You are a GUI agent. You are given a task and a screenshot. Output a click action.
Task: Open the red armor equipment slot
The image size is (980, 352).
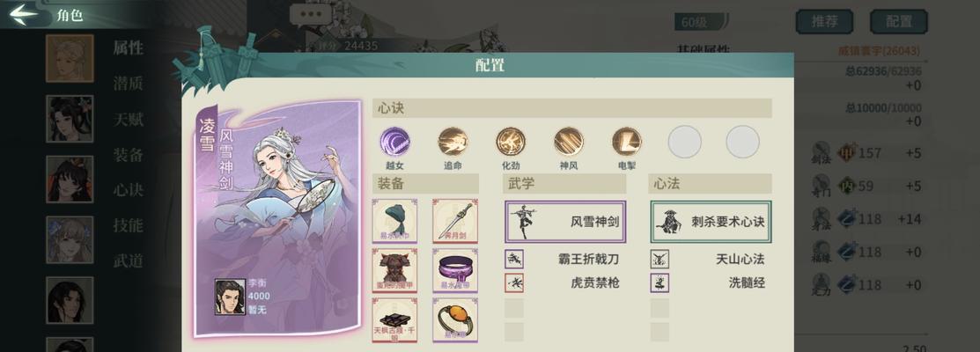coord(394,270)
